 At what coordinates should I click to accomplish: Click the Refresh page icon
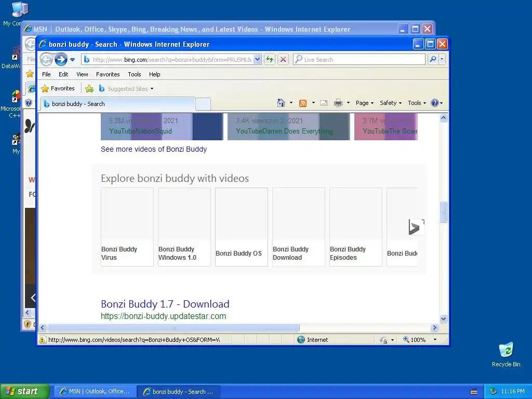270,59
